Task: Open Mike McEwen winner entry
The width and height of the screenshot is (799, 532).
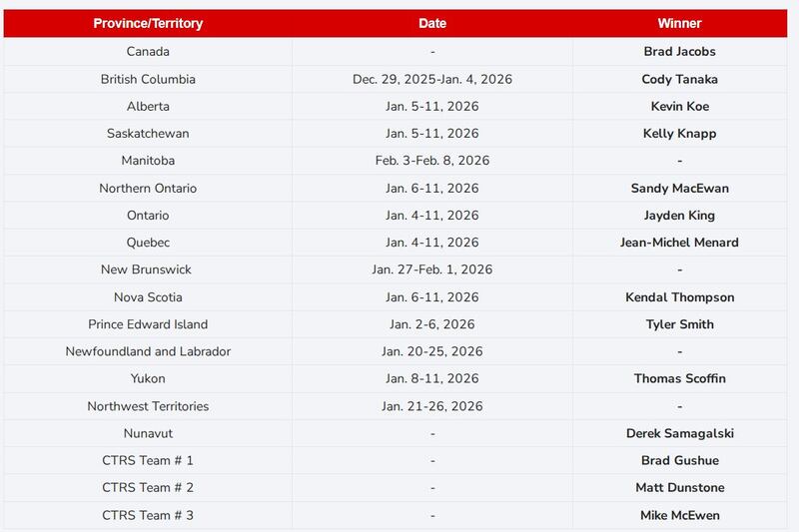Action: (679, 515)
